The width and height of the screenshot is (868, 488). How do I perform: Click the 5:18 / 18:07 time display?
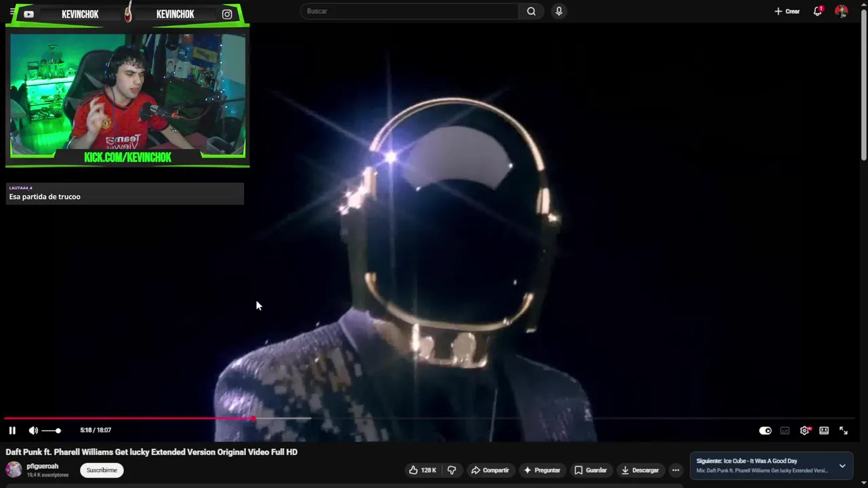point(96,430)
